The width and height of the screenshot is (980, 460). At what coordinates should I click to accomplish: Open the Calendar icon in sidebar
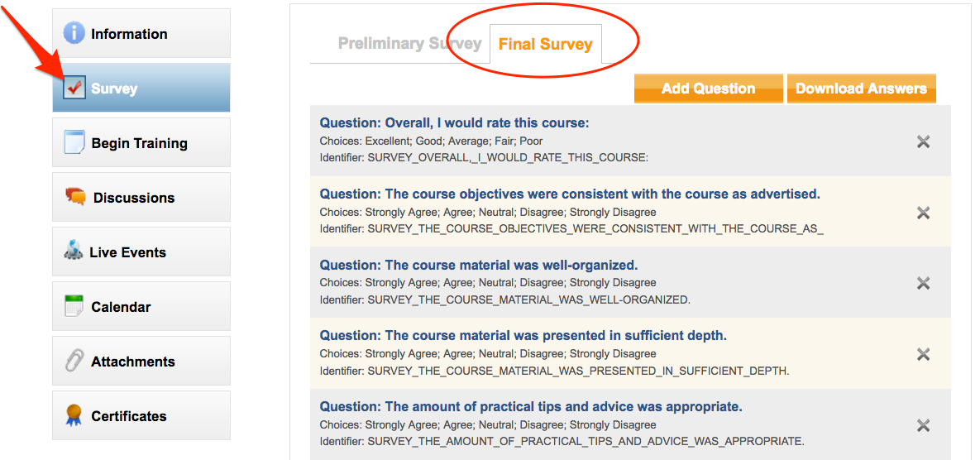[x=74, y=306]
